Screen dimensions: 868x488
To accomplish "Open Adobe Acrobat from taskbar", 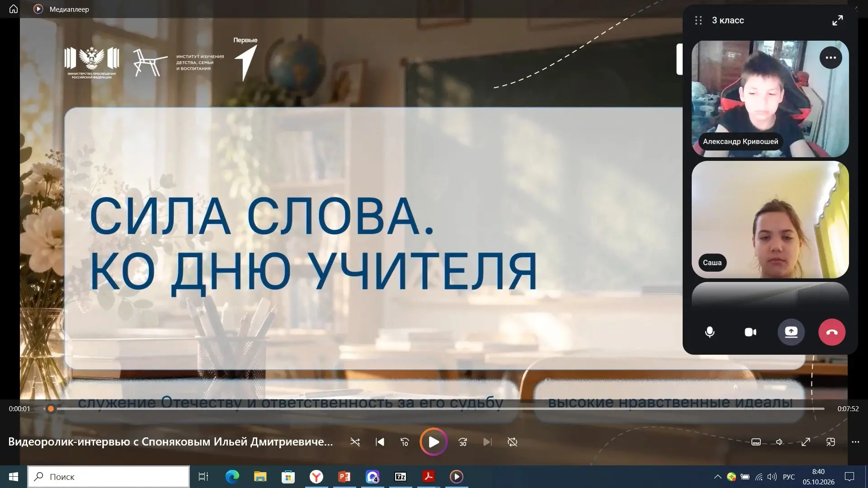I will coord(429,477).
